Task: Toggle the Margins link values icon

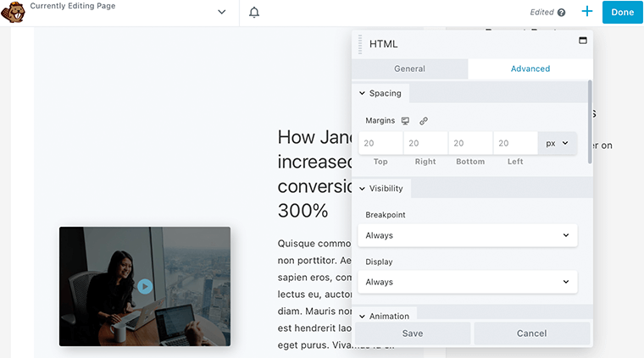Action: click(x=424, y=120)
